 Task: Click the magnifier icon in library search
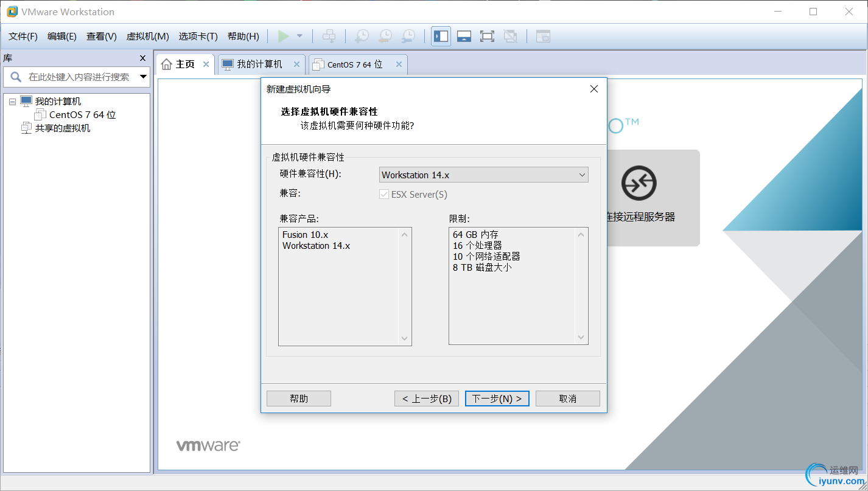coord(16,77)
